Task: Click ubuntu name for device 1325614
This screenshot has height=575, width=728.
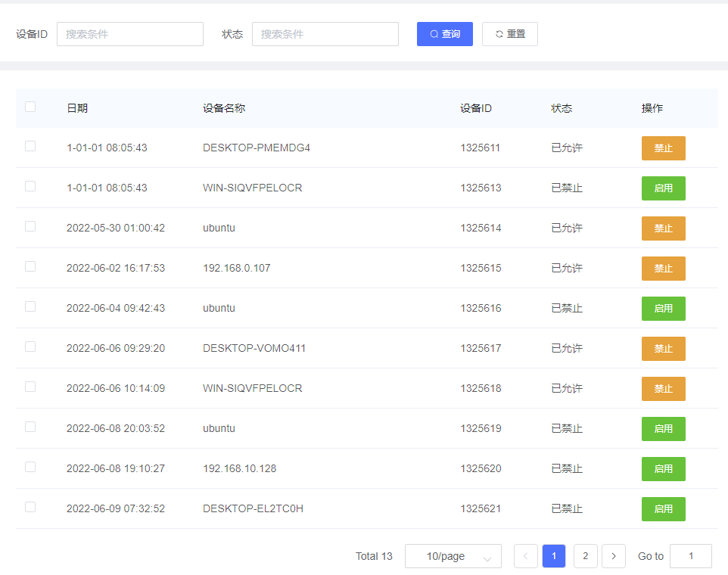Action: pos(219,228)
